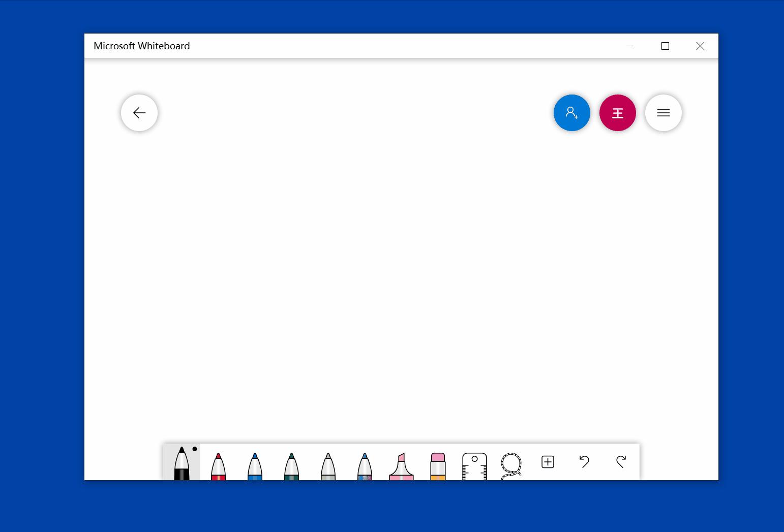Undo the last action

584,462
